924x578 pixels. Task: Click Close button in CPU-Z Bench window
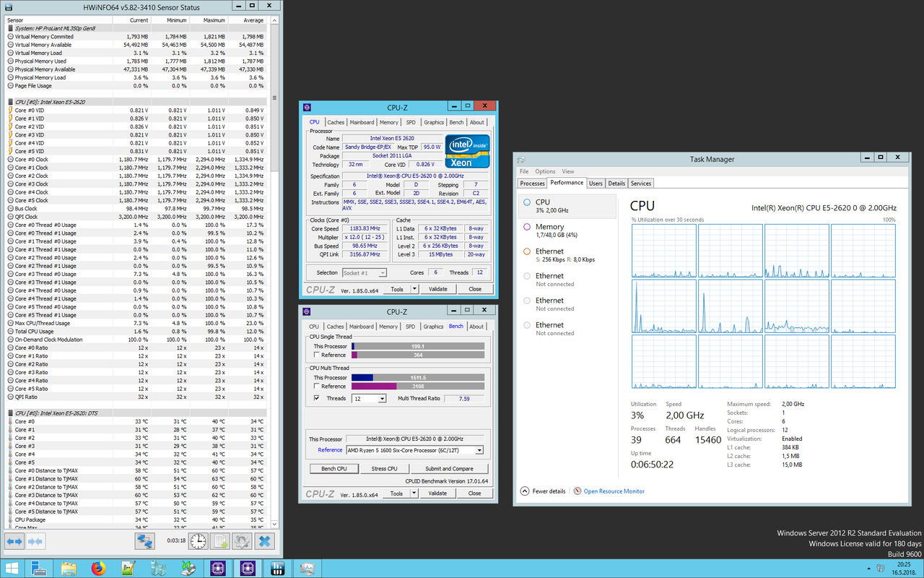pos(474,493)
